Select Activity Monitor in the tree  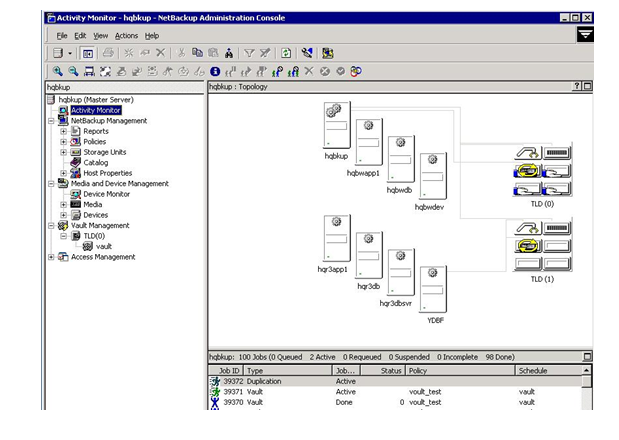pos(96,110)
